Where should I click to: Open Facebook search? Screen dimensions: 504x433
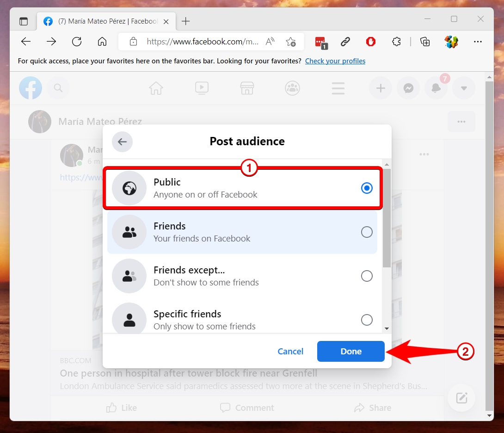58,88
